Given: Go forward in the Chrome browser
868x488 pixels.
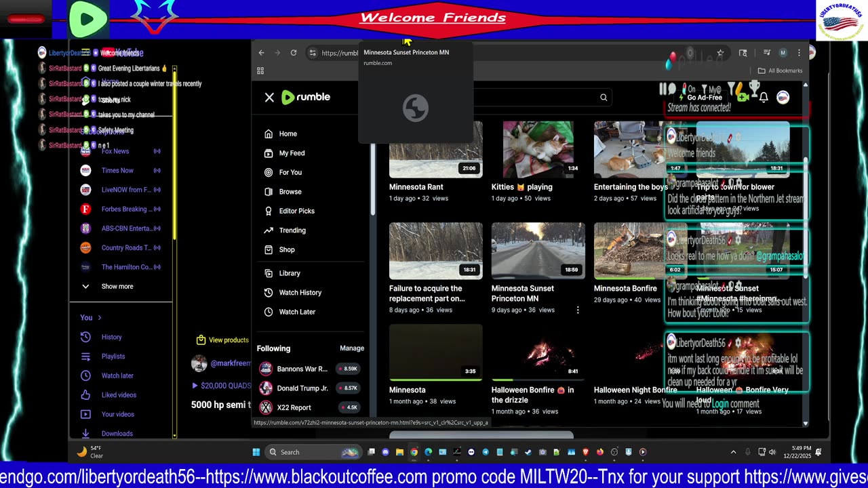Looking at the screenshot, I should pyautogui.click(x=277, y=53).
